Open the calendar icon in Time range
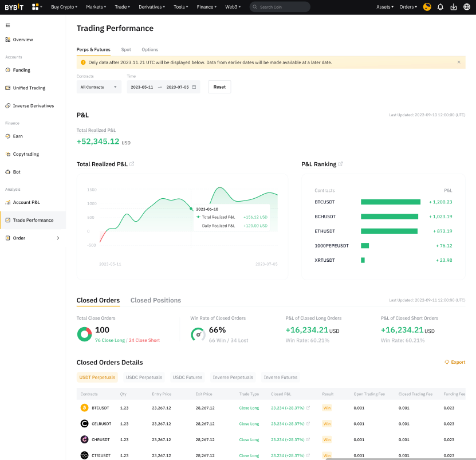Viewport: 476px width, 460px height. 194,87
